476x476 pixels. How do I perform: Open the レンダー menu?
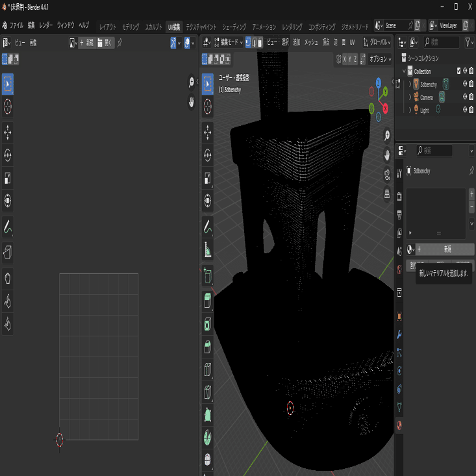[x=46, y=25]
